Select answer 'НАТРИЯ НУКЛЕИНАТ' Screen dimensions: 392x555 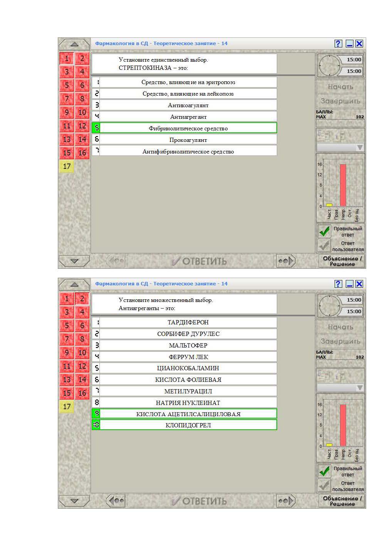tap(184, 402)
